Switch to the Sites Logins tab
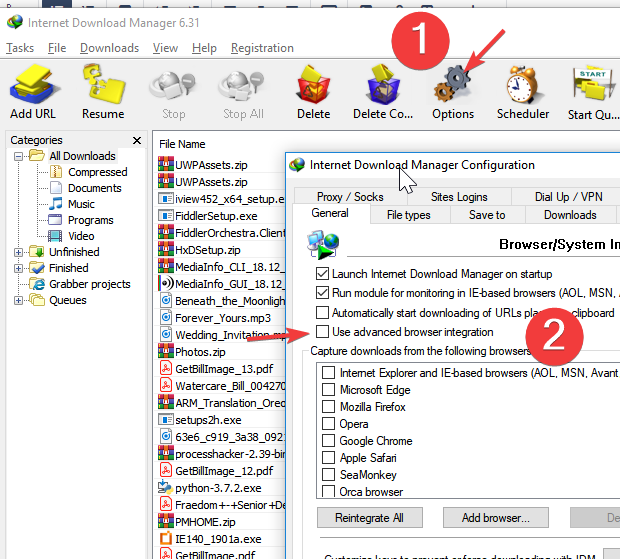 coord(459,196)
